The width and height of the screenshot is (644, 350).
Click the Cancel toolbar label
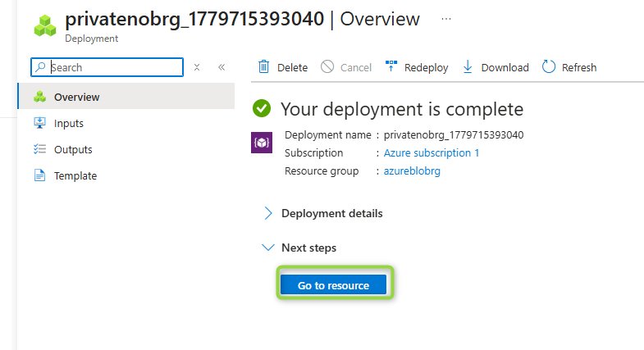pyautogui.click(x=356, y=67)
